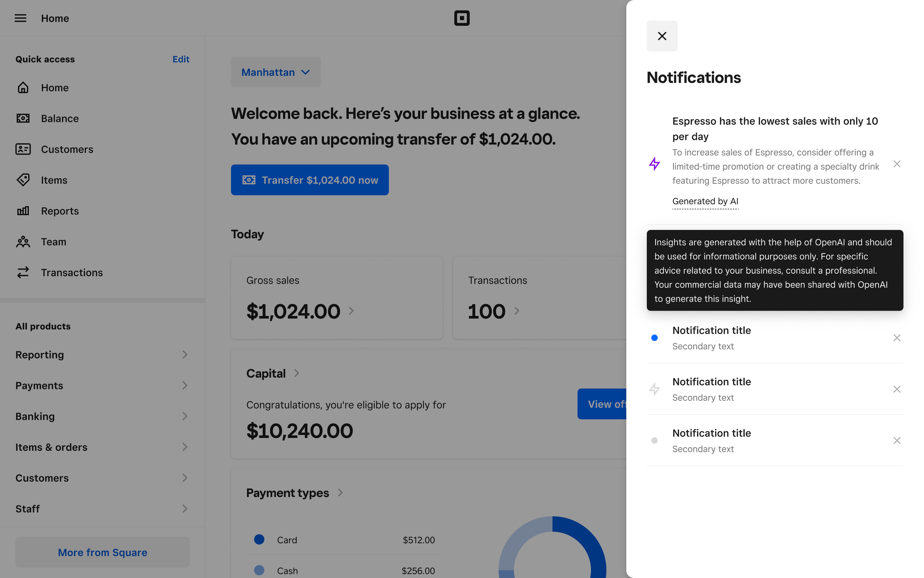This screenshot has width=924, height=578.
Task: Open the hamburger menu icon
Action: pyautogui.click(x=20, y=18)
